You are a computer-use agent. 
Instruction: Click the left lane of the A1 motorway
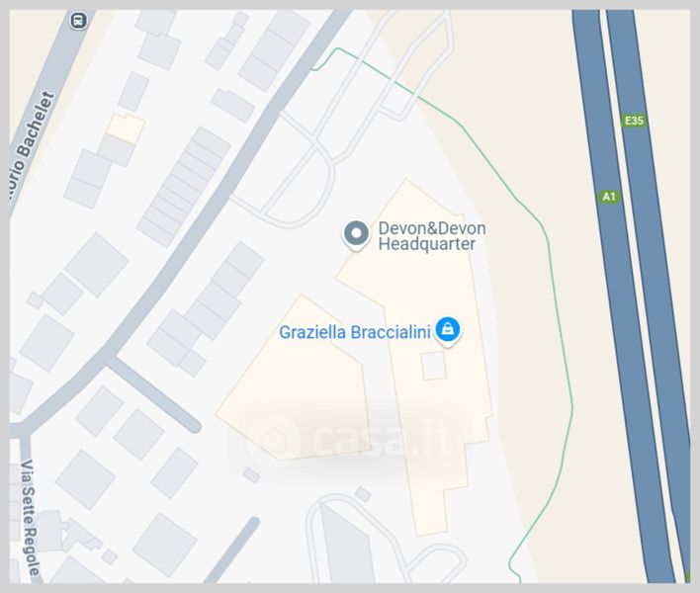pyautogui.click(x=616, y=295)
